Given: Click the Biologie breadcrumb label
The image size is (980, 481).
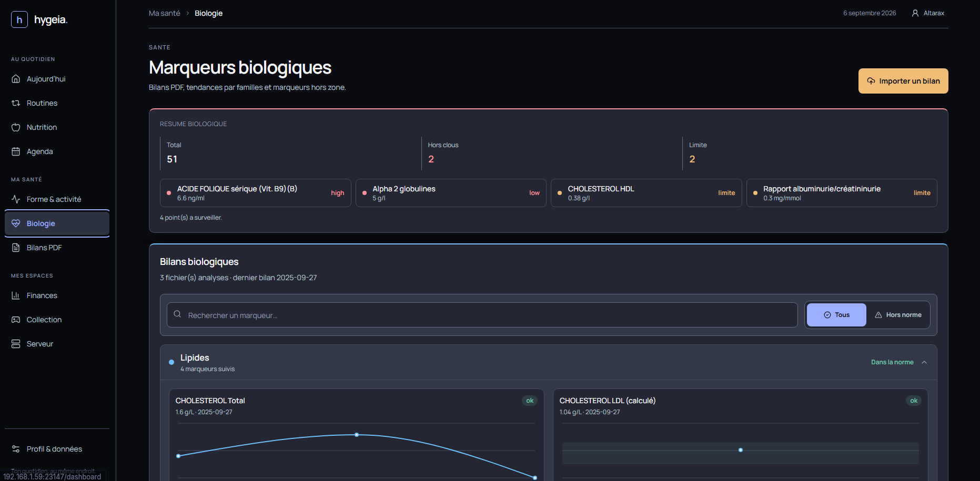Looking at the screenshot, I should (209, 13).
